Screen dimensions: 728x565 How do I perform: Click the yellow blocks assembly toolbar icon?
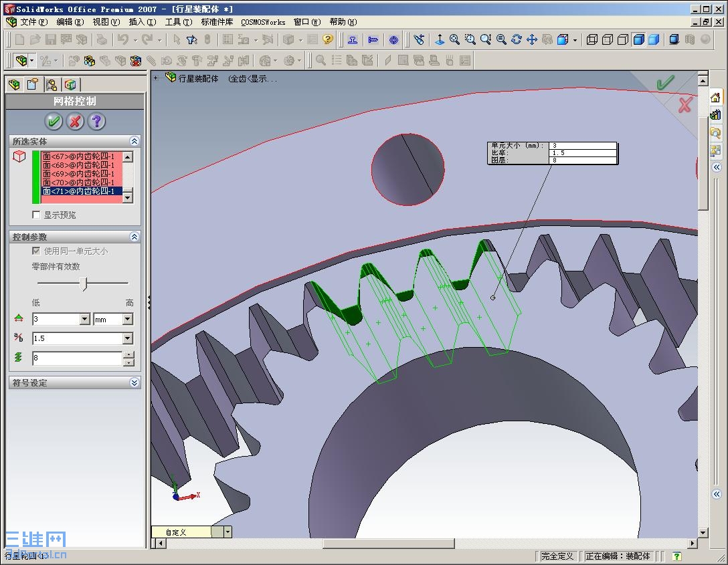(90, 60)
